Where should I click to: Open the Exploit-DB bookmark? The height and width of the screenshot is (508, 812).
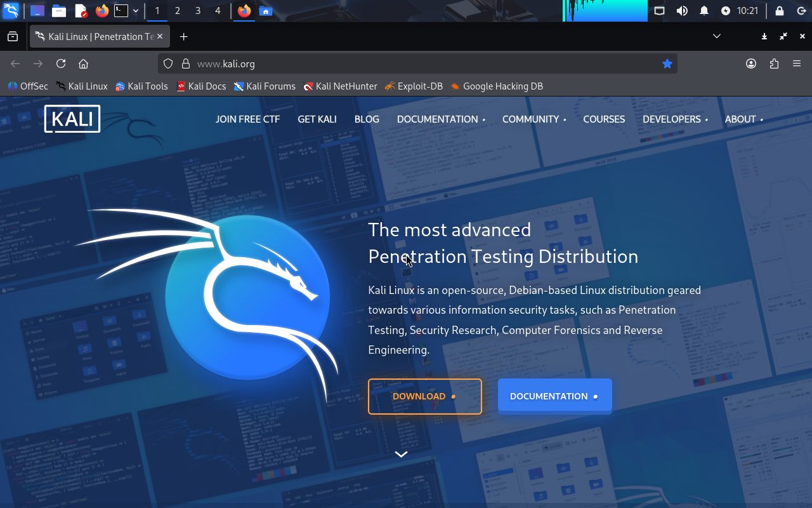click(414, 86)
